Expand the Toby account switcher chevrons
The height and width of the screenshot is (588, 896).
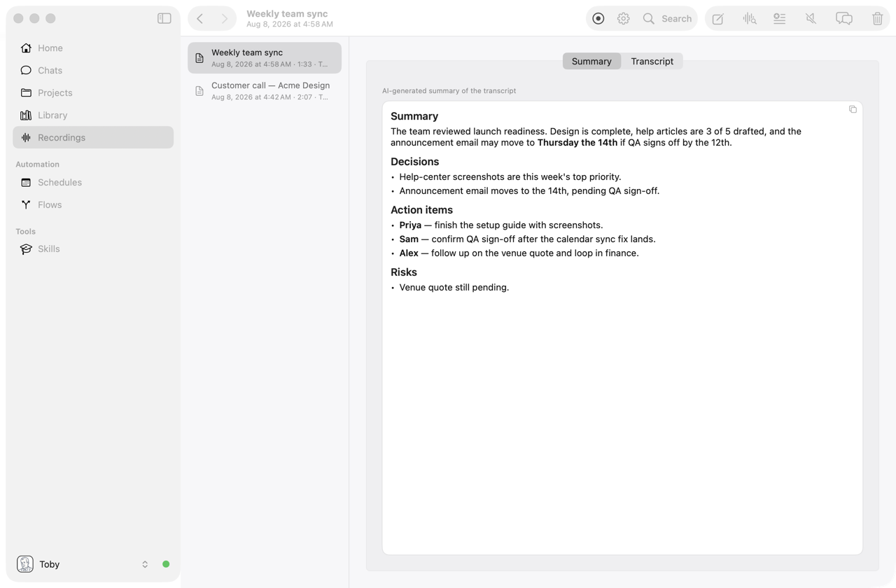[145, 564]
